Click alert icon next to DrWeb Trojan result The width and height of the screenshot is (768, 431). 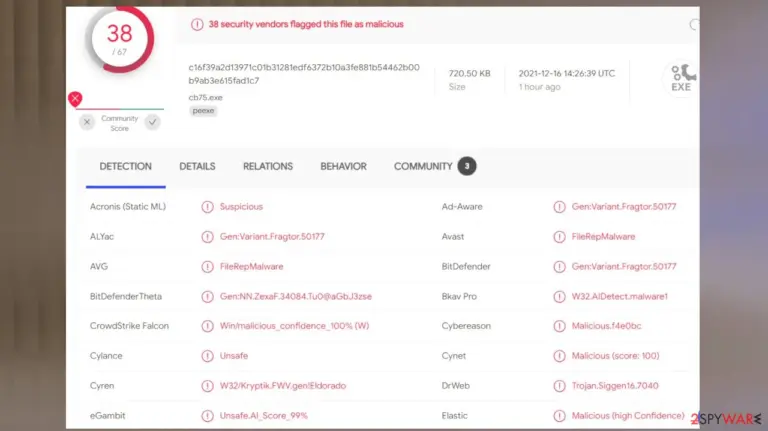(x=559, y=385)
